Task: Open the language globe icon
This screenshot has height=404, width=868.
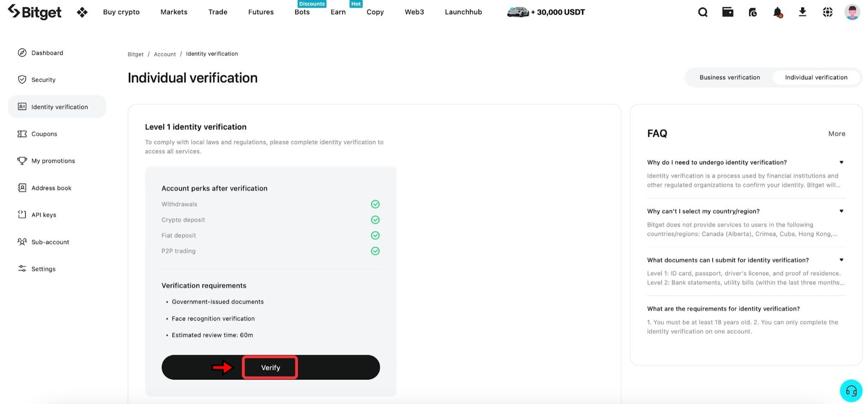Action: click(x=828, y=12)
